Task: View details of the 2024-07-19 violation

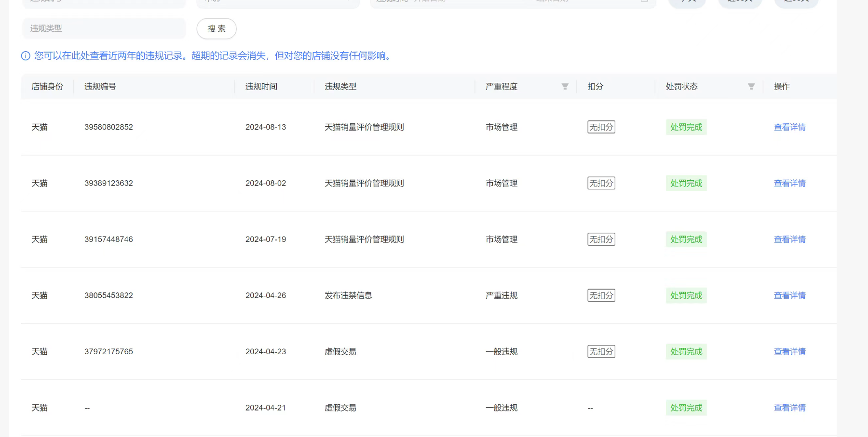Action: [x=789, y=239]
